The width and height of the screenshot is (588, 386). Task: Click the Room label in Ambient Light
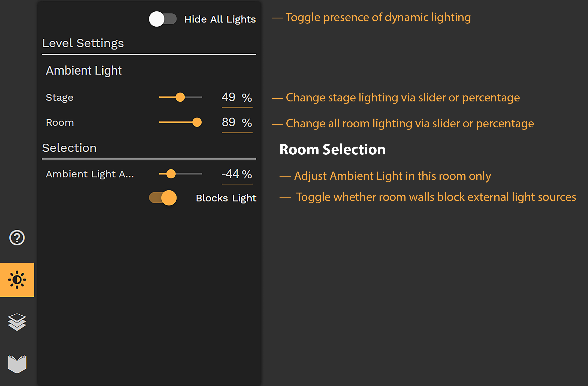coord(60,123)
